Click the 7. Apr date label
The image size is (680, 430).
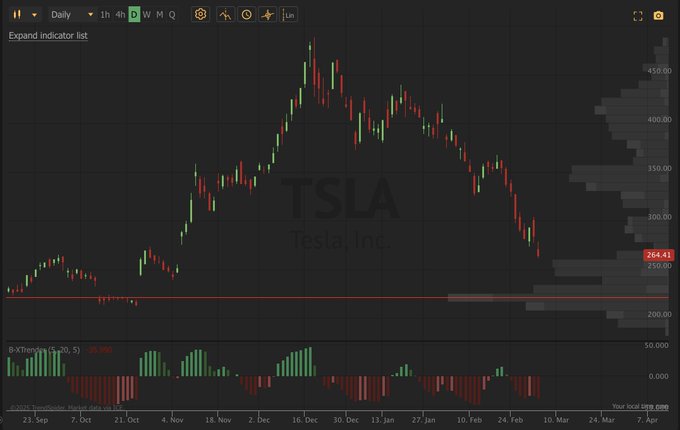(x=647, y=420)
